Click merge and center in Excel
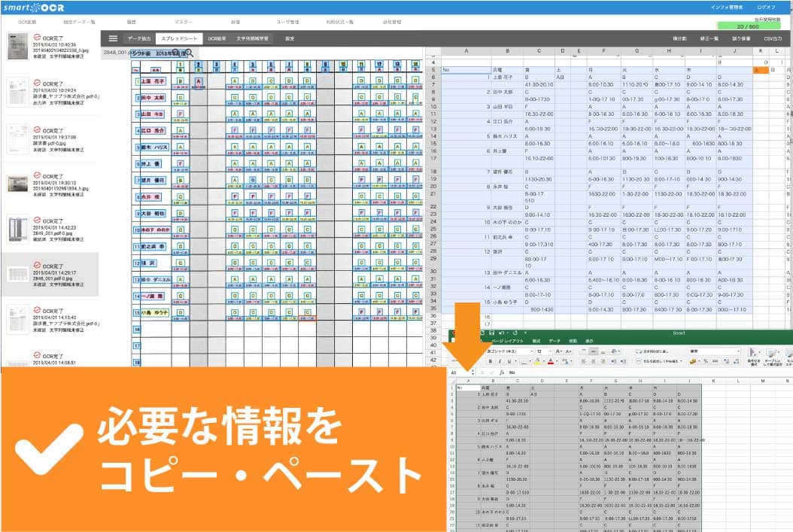This screenshot has height=532, width=793. pos(658,362)
